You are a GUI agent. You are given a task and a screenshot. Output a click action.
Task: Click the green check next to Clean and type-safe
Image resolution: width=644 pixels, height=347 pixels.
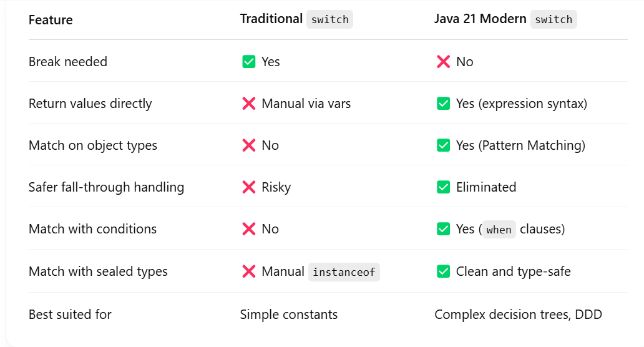[x=443, y=271]
